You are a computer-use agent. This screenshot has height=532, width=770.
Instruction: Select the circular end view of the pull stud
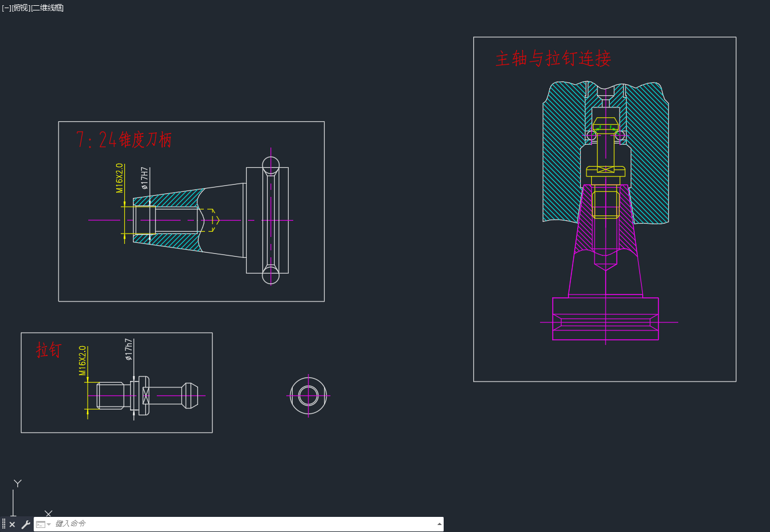[308, 396]
